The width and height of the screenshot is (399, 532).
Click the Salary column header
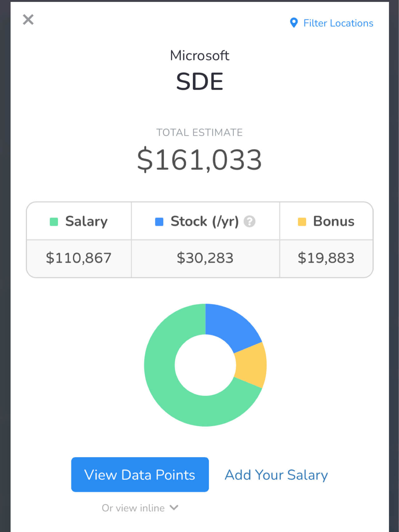(x=79, y=221)
